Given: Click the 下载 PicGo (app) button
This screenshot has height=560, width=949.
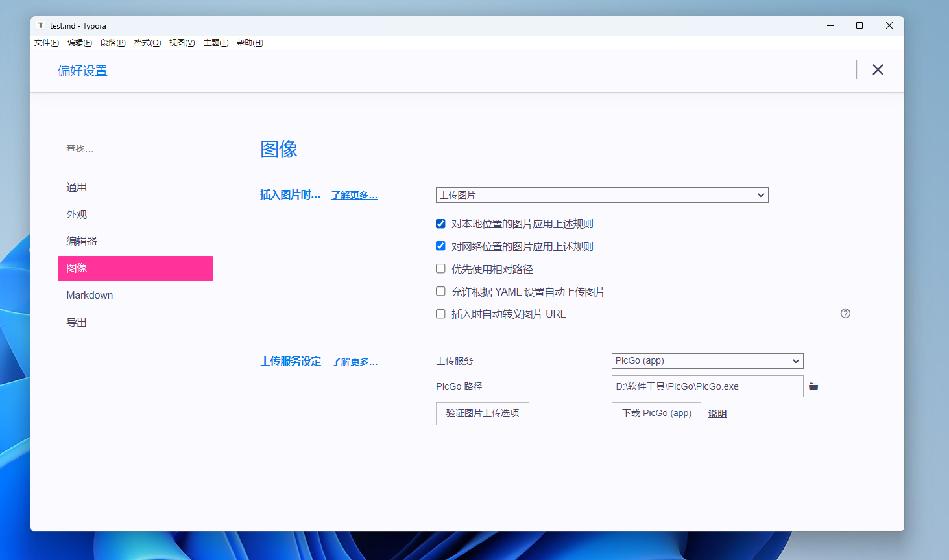Looking at the screenshot, I should (x=656, y=414).
